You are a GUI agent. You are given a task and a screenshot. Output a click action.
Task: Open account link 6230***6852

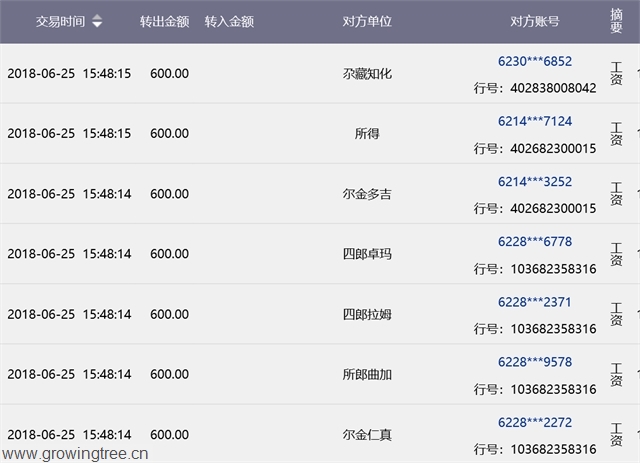tap(534, 61)
